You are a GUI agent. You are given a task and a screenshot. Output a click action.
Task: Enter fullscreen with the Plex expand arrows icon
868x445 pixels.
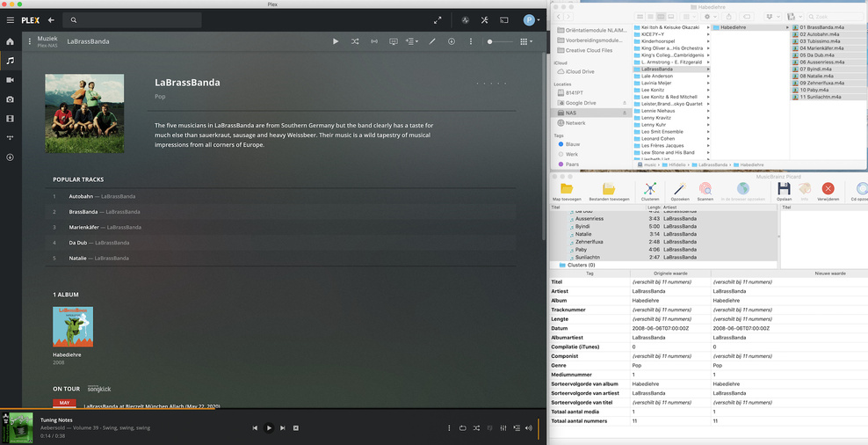(438, 20)
